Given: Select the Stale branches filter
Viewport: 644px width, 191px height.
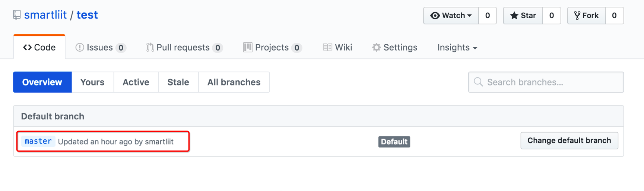Looking at the screenshot, I should point(178,82).
